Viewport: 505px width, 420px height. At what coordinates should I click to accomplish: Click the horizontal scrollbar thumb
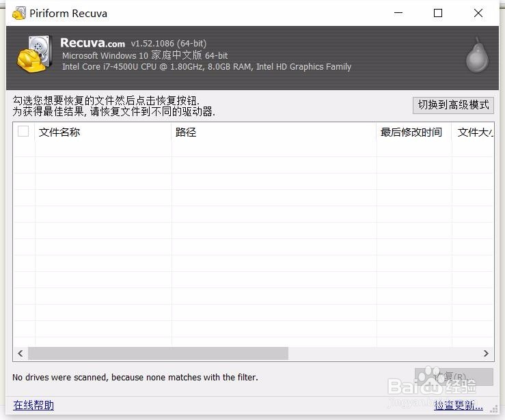coord(158,353)
